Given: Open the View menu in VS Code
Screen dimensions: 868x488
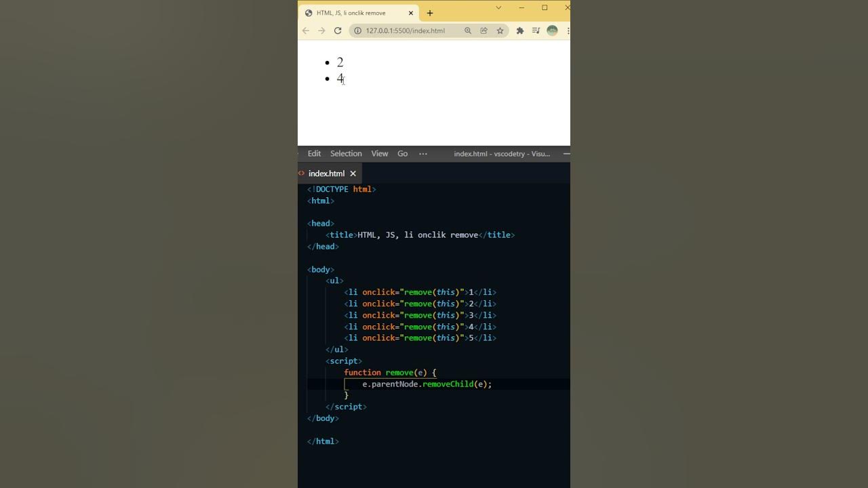Looking at the screenshot, I should click(380, 154).
